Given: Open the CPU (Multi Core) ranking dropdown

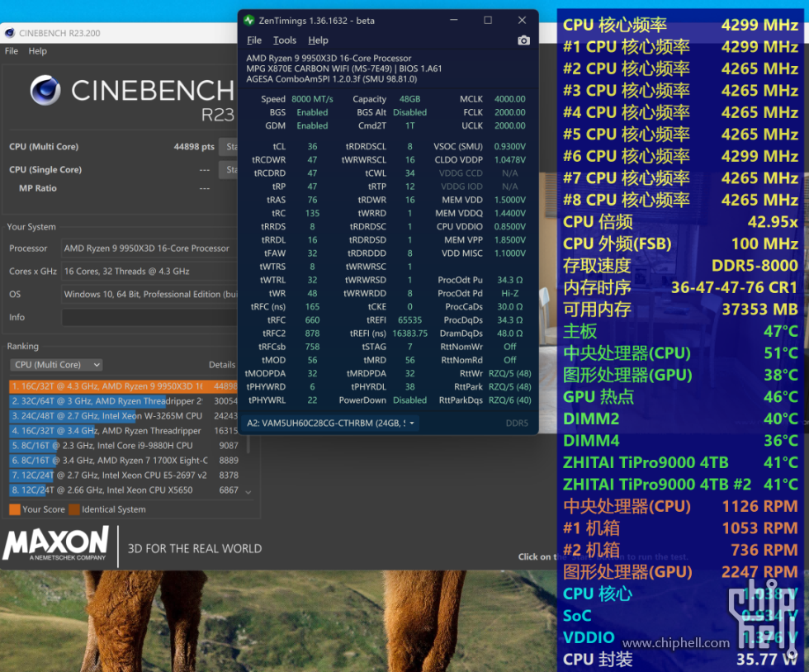Looking at the screenshot, I should 56,365.
